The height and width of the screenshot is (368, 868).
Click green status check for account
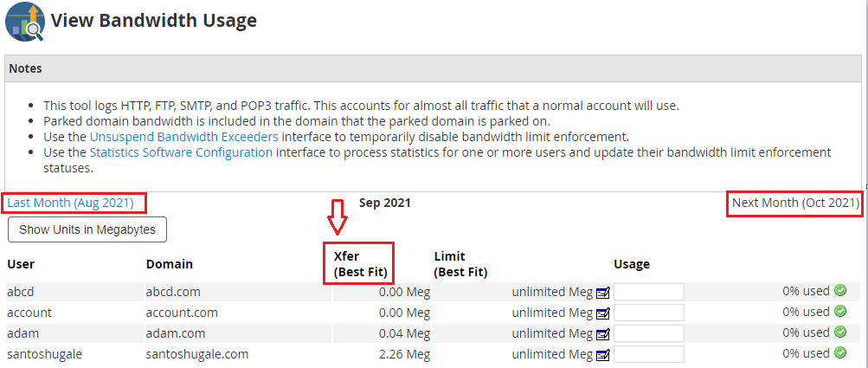click(840, 312)
